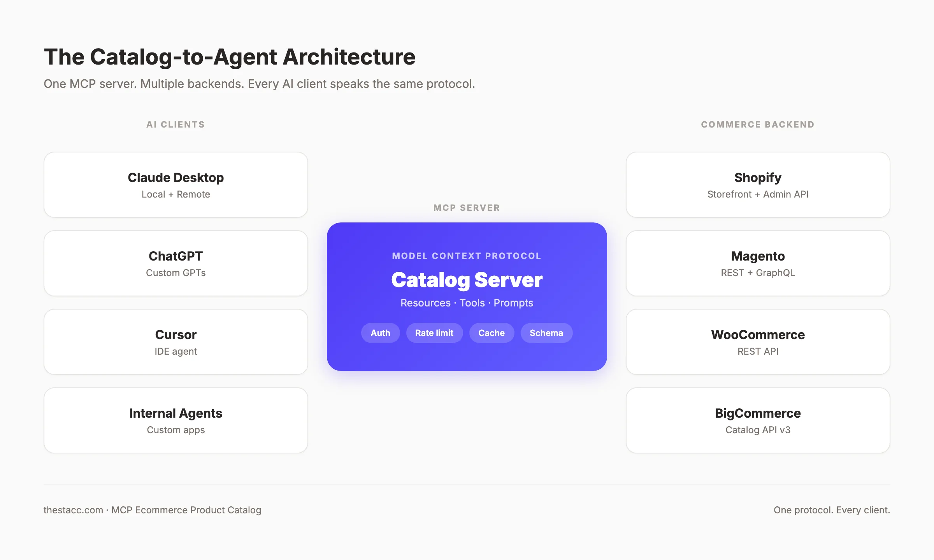
Task: Select the Rate limit pill
Action: pyautogui.click(x=434, y=333)
